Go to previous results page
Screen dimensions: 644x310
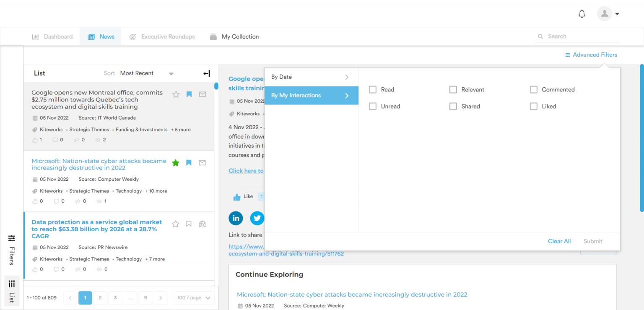70,298
